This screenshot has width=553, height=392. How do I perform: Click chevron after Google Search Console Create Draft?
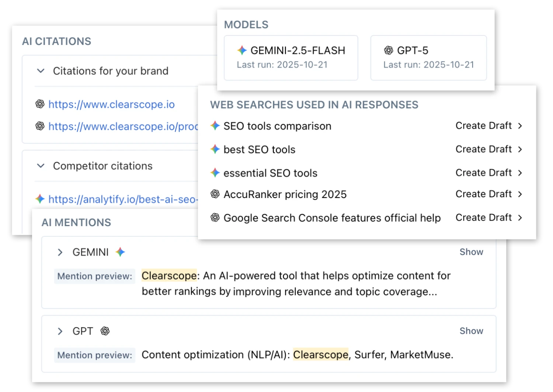520,218
